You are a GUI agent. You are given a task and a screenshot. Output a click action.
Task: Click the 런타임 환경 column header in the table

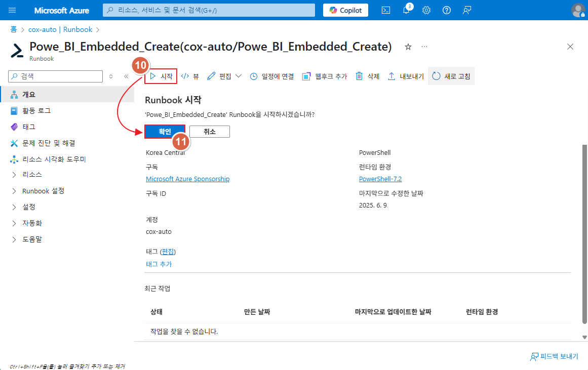tap(482, 311)
